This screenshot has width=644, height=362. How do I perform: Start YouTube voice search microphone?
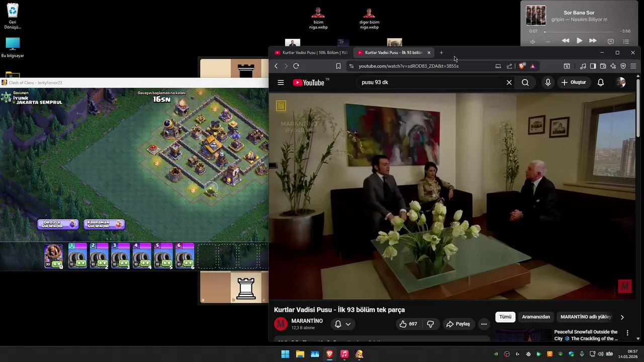pos(548,82)
